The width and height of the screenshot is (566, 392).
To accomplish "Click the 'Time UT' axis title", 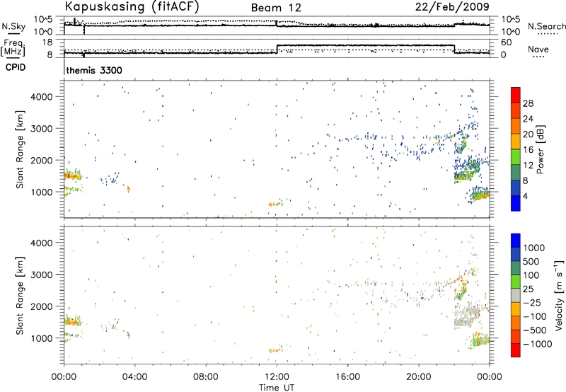I will pyautogui.click(x=277, y=388).
